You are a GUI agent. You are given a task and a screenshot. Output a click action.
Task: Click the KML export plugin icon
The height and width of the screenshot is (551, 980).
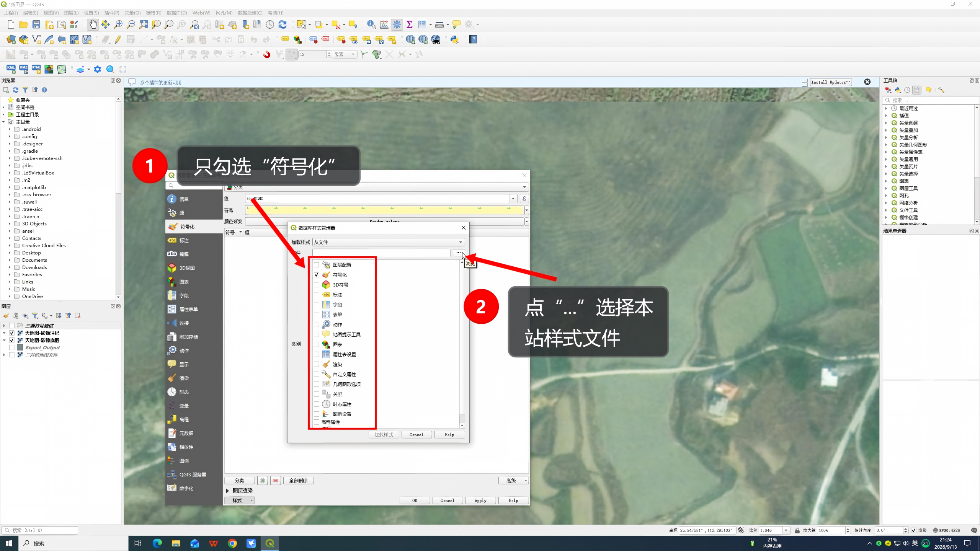click(11, 69)
